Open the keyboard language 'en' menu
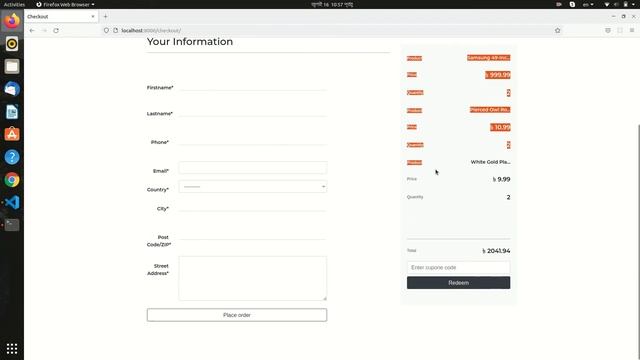This screenshot has height=360, width=640. [588, 4]
